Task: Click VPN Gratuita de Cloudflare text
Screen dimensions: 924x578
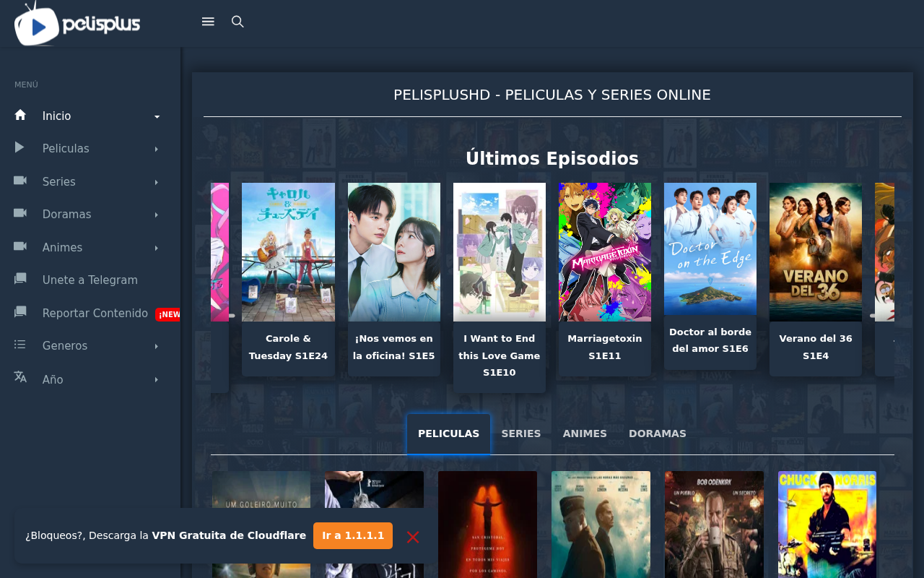Action: pos(229,535)
